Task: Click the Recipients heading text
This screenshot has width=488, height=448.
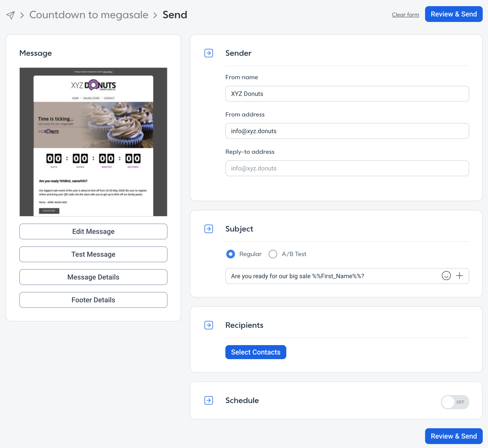Action: [244, 325]
